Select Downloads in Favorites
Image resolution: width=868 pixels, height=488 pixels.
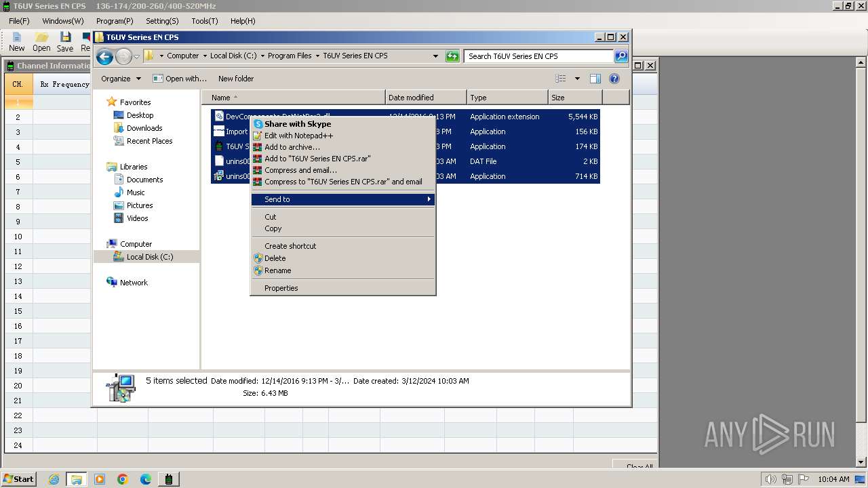(x=144, y=128)
